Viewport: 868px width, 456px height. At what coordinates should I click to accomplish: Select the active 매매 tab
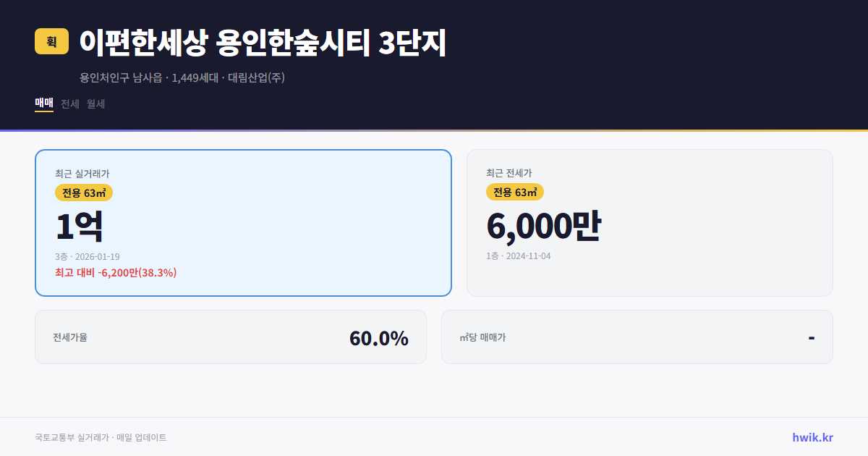click(x=43, y=104)
